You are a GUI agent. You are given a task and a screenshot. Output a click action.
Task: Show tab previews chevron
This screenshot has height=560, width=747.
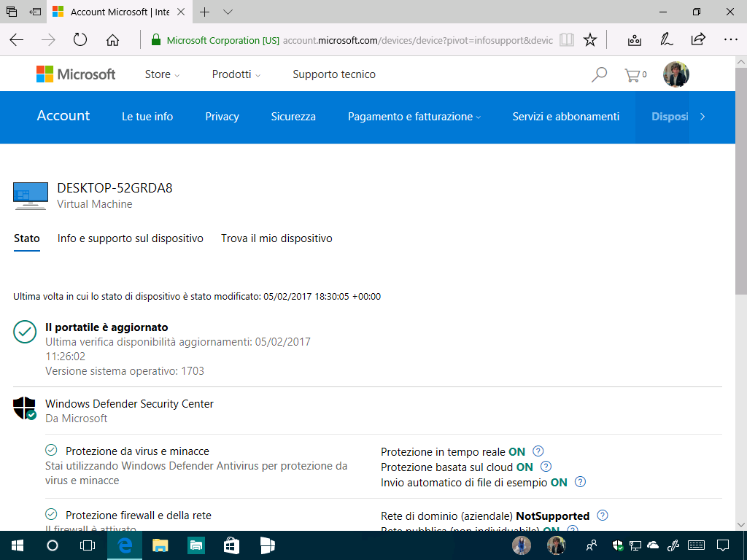tap(228, 12)
